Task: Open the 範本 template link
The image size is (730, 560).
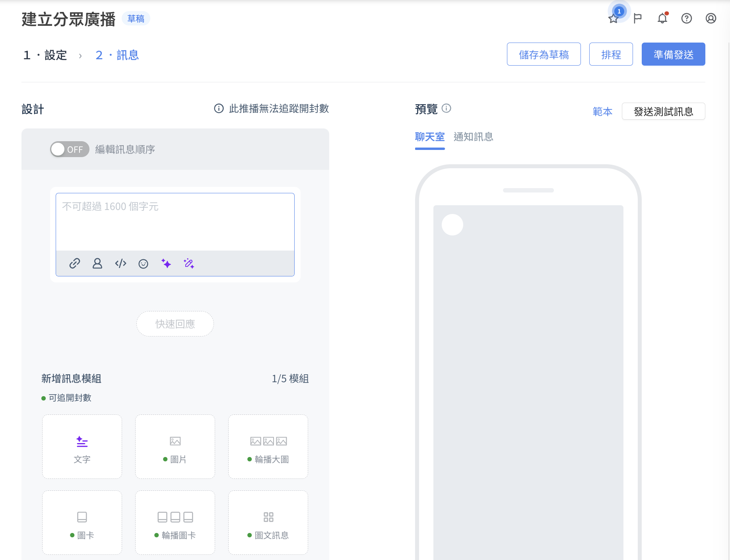Action: [x=603, y=111]
